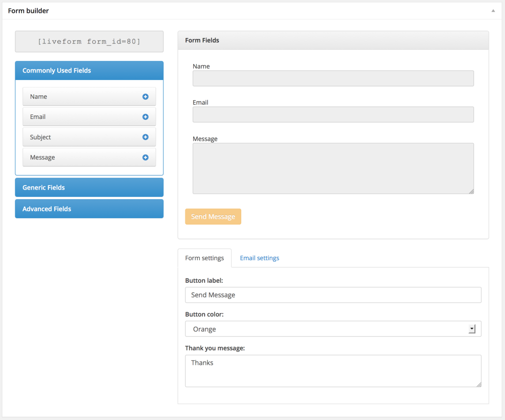Click the Name input in form preview
Image resolution: width=505 pixels, height=420 pixels.
click(x=333, y=78)
